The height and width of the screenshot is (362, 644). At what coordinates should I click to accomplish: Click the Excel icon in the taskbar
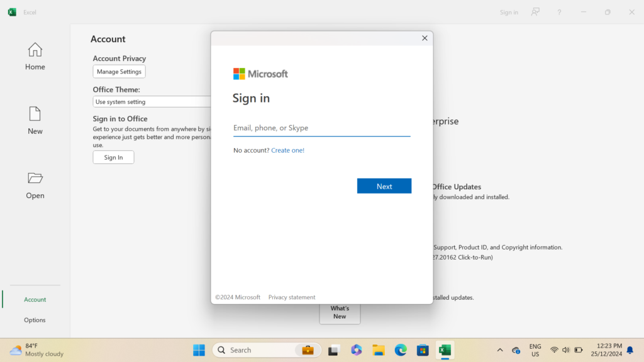[445, 350]
